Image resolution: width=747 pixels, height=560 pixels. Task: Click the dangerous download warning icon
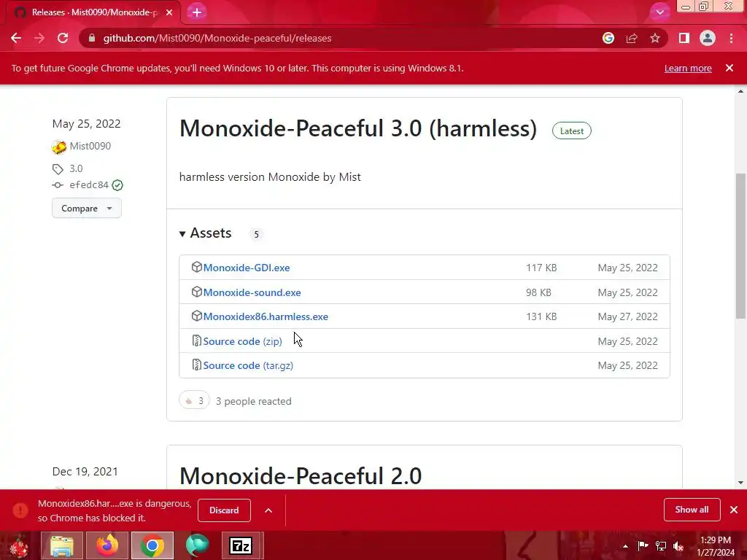coord(20,510)
